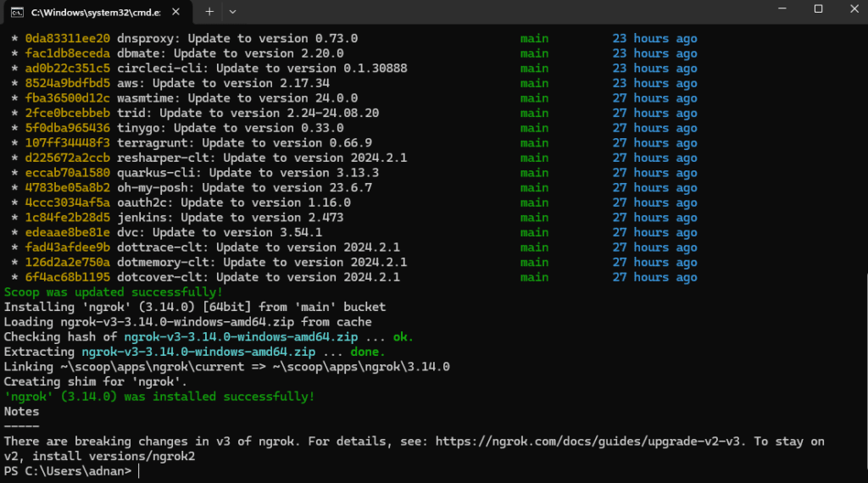The width and height of the screenshot is (868, 483).
Task: Click 'v2, install versions/ngrok2' text
Action: pos(100,457)
